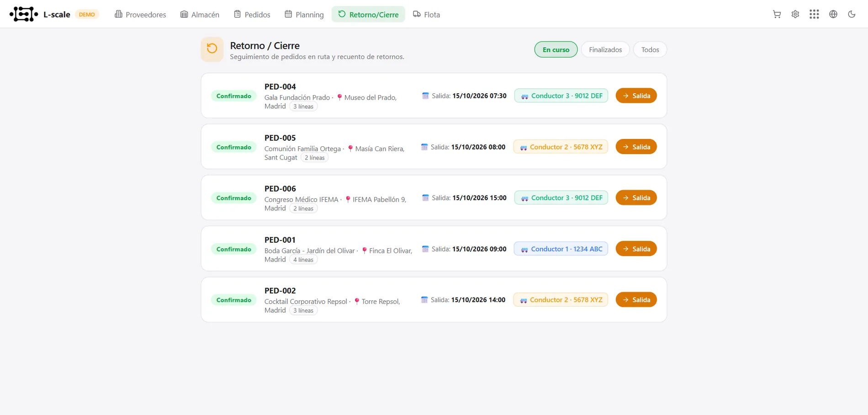The width and height of the screenshot is (868, 415).
Task: Click the L-scale logo icon
Action: [x=24, y=14]
